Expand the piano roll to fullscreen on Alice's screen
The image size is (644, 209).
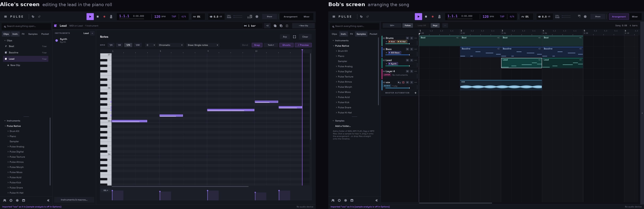[295, 37]
